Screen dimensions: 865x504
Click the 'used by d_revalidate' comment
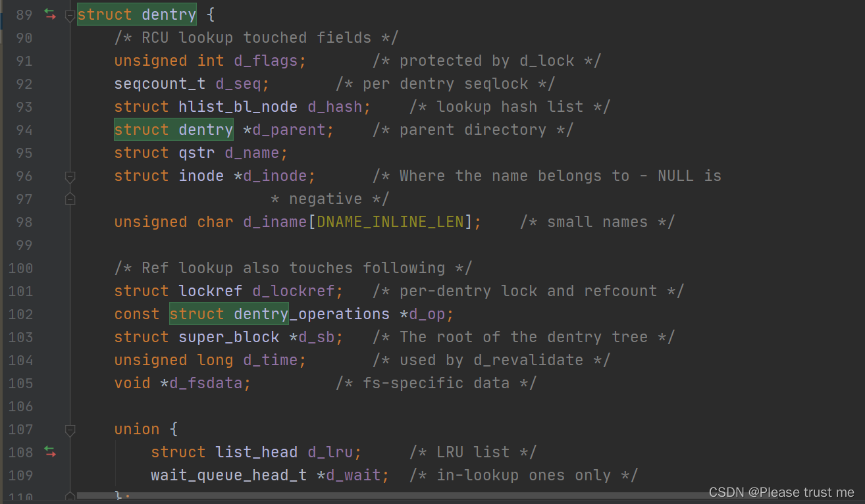492,360
